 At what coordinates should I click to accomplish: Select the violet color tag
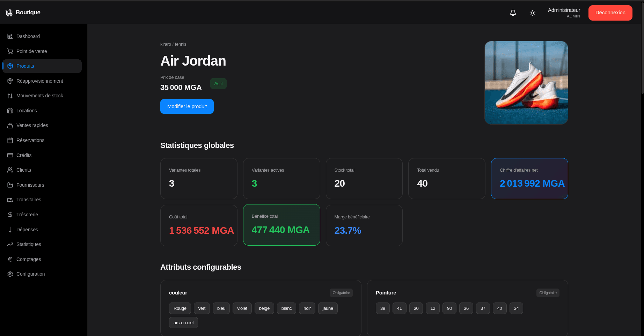[242, 308]
